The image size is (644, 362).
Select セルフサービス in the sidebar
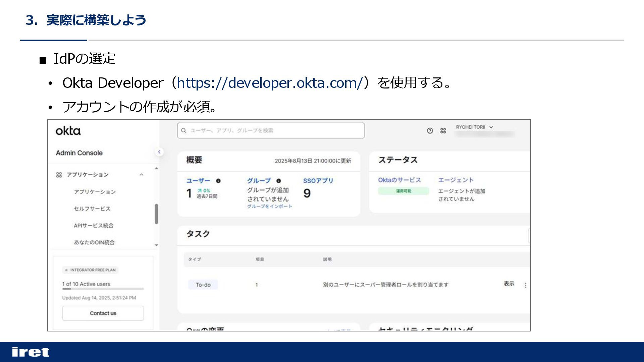point(92,208)
